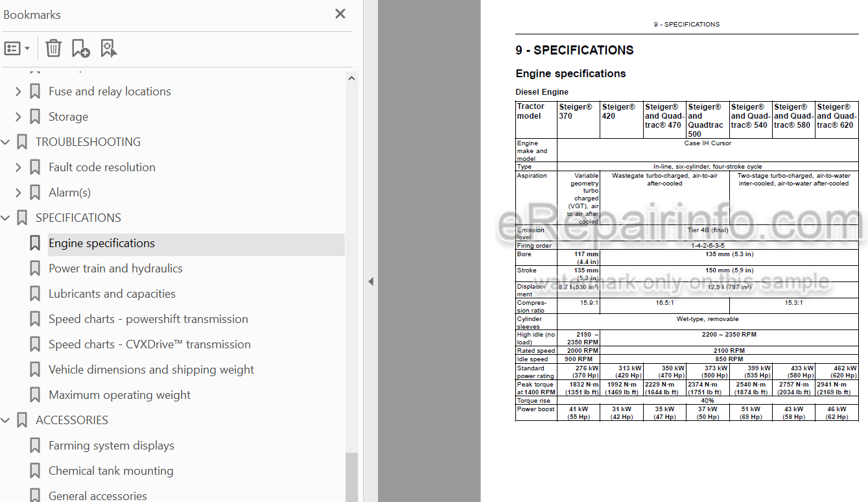Click the '2100 RPM' rated speed cell

pos(729,351)
